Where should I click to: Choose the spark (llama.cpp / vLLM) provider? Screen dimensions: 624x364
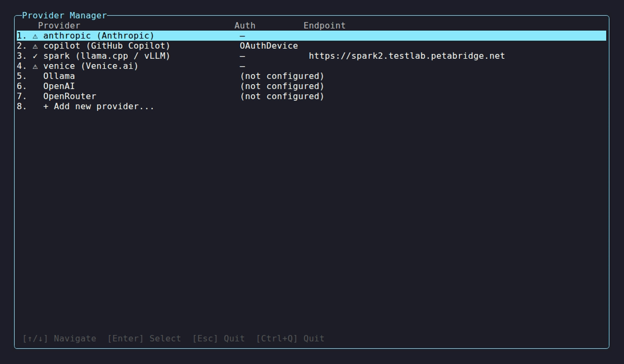(x=311, y=56)
